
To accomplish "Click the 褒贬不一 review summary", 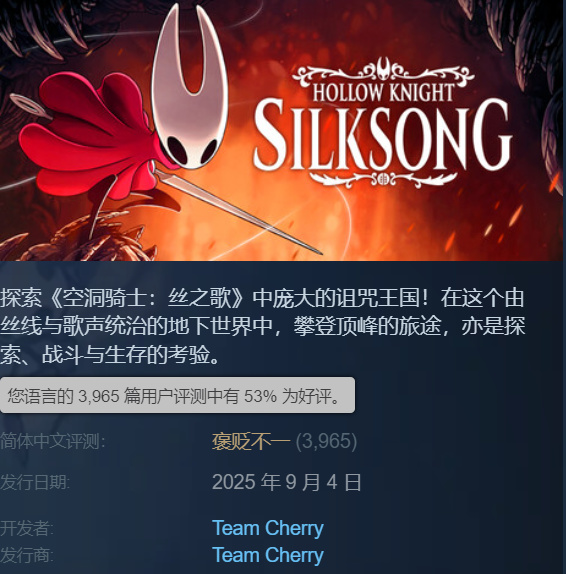I will 251,441.
